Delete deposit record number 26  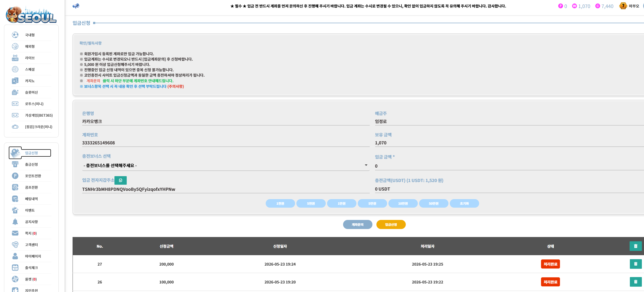pos(635,282)
